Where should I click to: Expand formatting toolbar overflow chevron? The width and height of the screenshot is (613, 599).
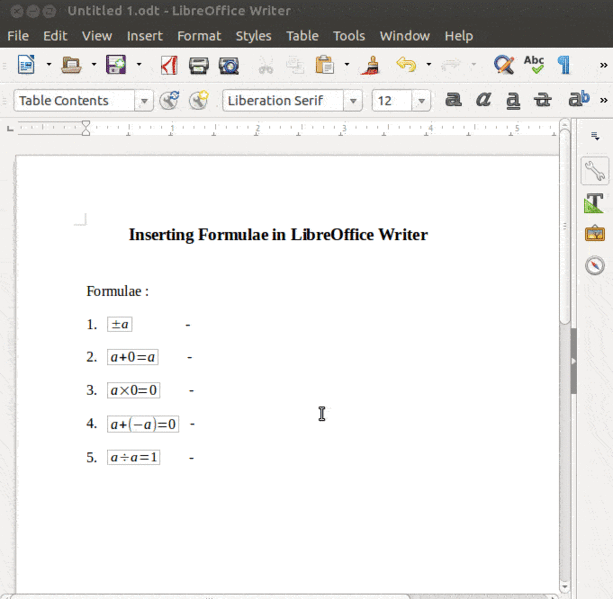coord(604,100)
